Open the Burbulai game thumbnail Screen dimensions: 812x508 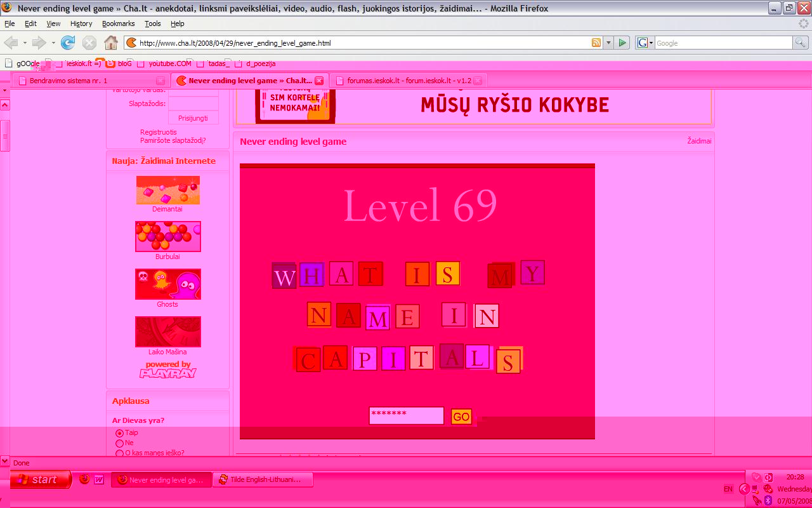168,236
